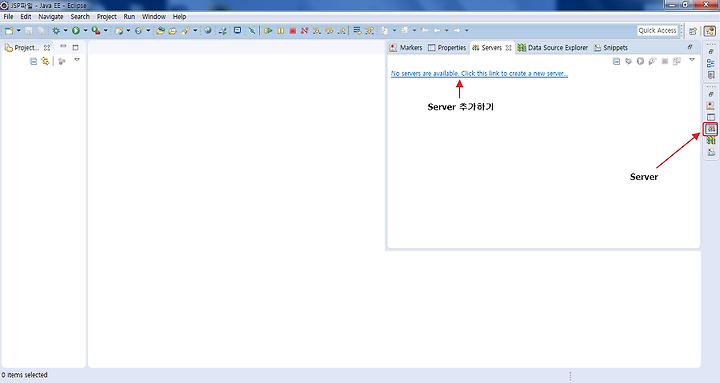Click the New Servlet icon
This screenshot has height=383, width=720.
click(139, 31)
